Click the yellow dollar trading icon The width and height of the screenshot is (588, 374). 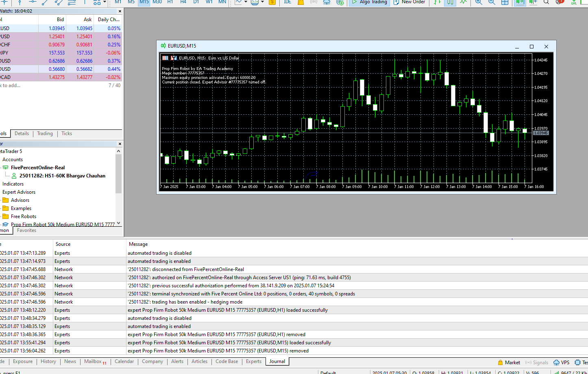point(272,2)
